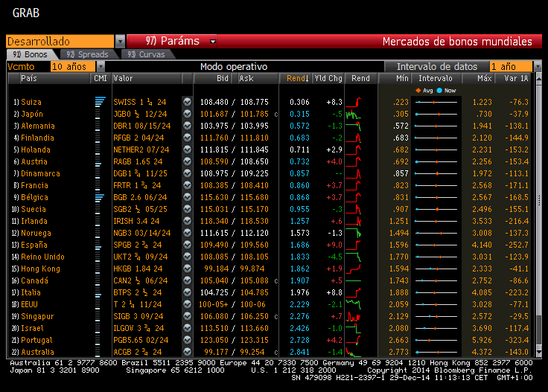This screenshot has width=548, height=392.
Task: Click the chart icon in Finlandia row
Action: 188,138
